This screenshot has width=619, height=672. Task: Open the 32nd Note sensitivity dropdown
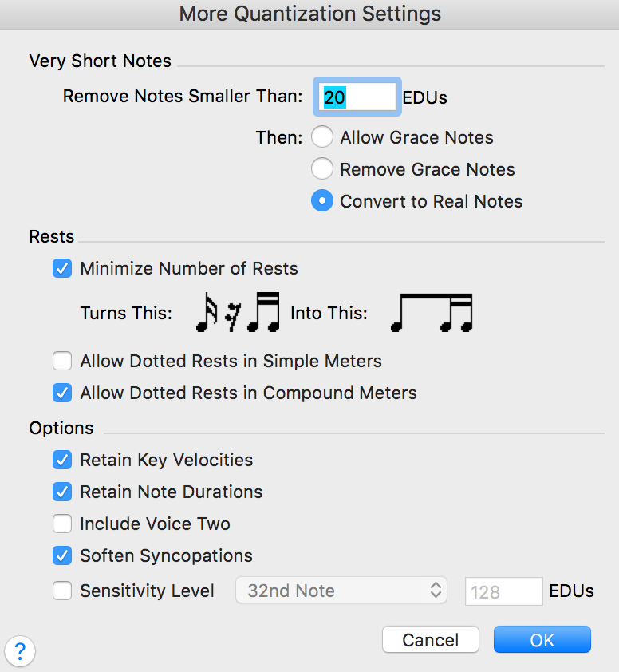341,591
